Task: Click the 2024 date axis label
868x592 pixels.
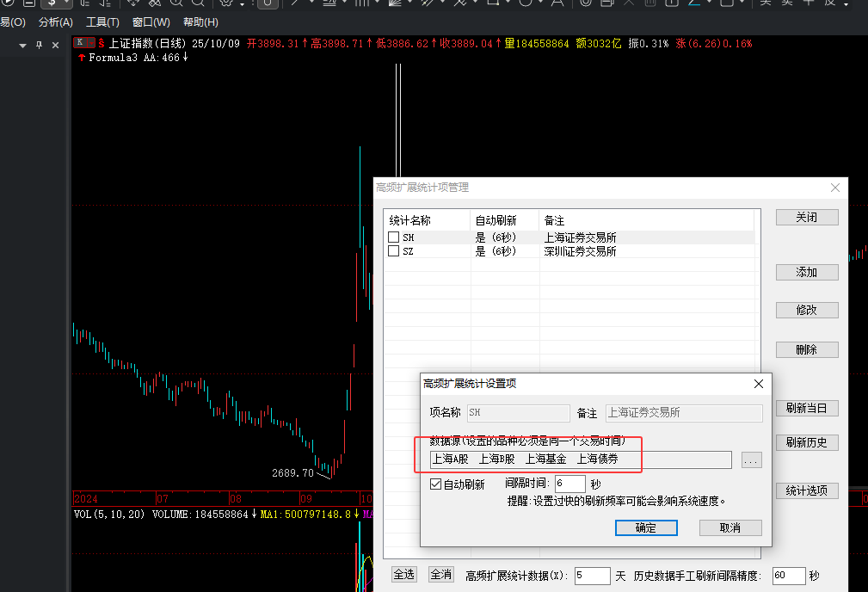Action: coord(86,498)
